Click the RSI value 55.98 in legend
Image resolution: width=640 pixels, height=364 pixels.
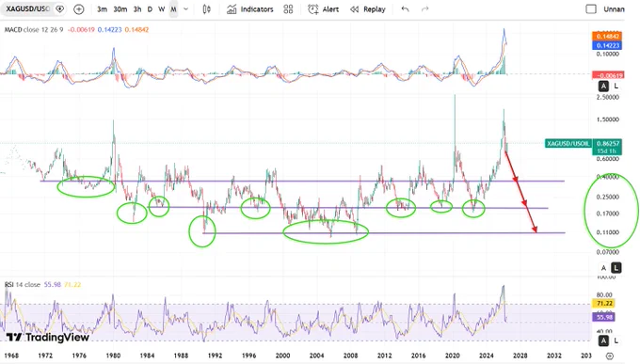[x=52, y=284]
